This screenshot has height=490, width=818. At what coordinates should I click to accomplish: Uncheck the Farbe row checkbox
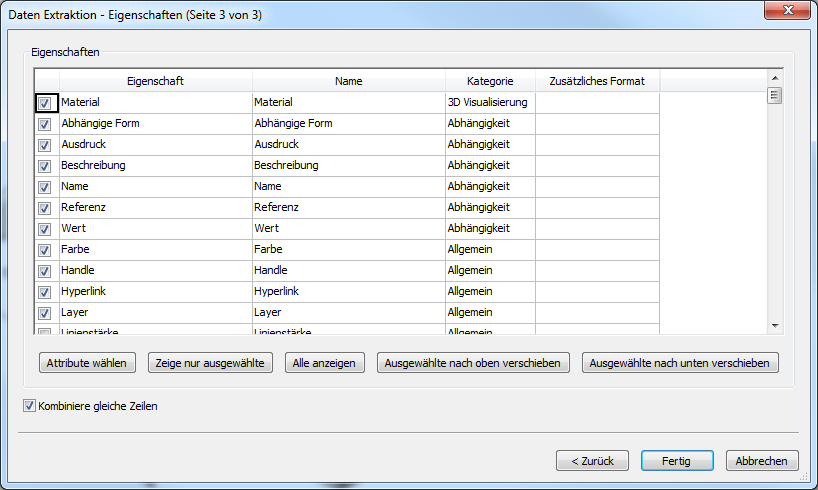45,250
